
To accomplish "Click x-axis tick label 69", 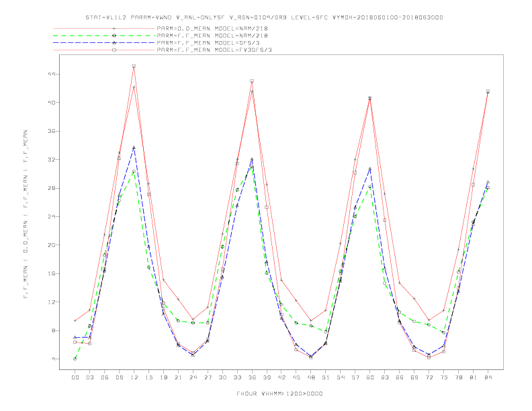I will pos(414,377).
